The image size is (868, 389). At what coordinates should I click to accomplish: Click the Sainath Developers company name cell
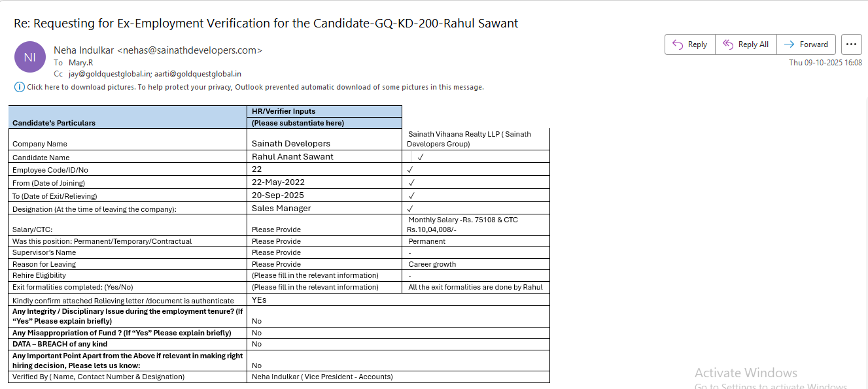[x=291, y=143]
